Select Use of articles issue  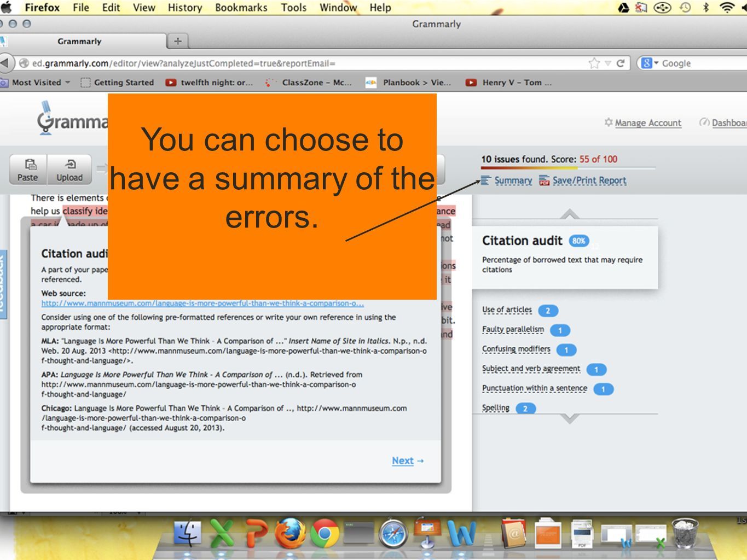(x=507, y=310)
